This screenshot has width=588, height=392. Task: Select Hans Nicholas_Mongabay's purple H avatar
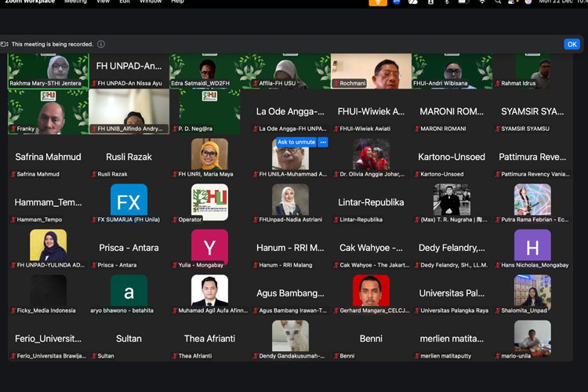532,247
